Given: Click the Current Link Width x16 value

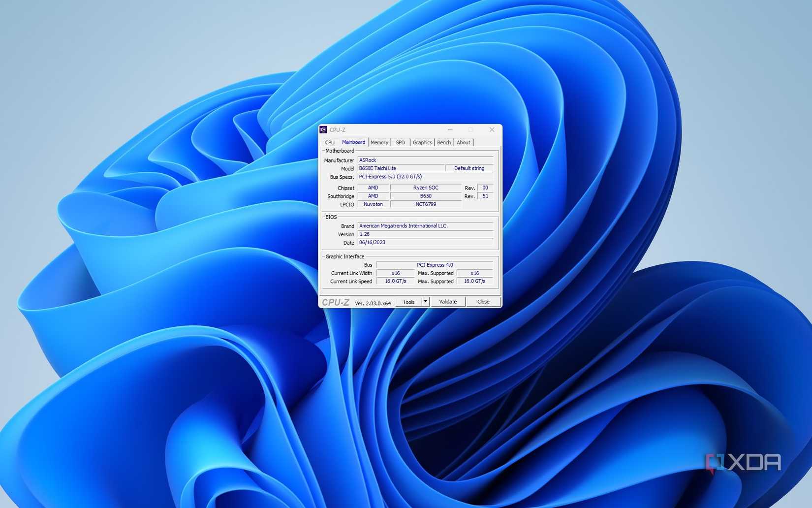Looking at the screenshot, I should point(395,273).
